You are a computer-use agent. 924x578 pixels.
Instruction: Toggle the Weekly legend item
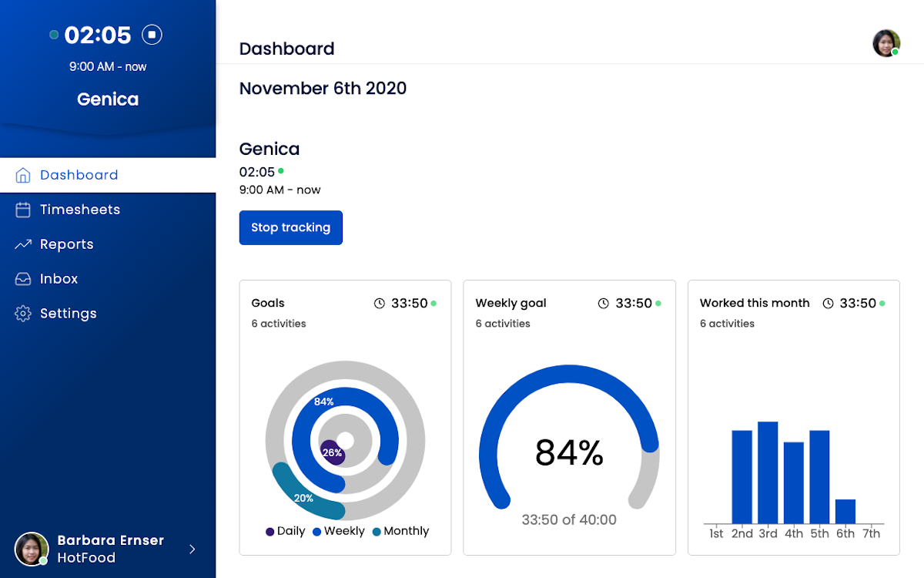pos(338,531)
